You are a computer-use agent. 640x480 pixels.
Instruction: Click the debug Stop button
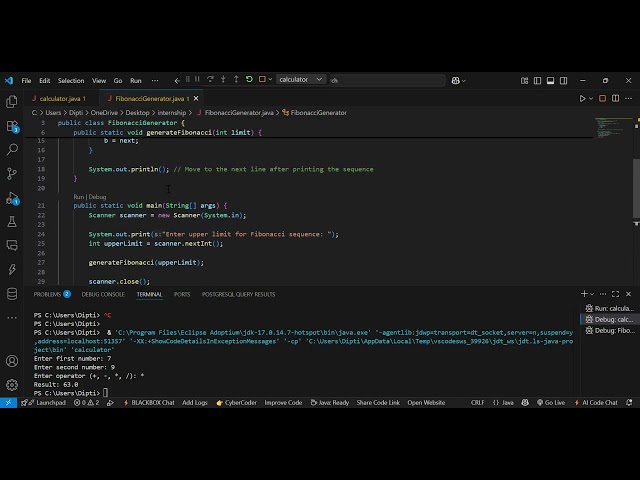pos(262,79)
